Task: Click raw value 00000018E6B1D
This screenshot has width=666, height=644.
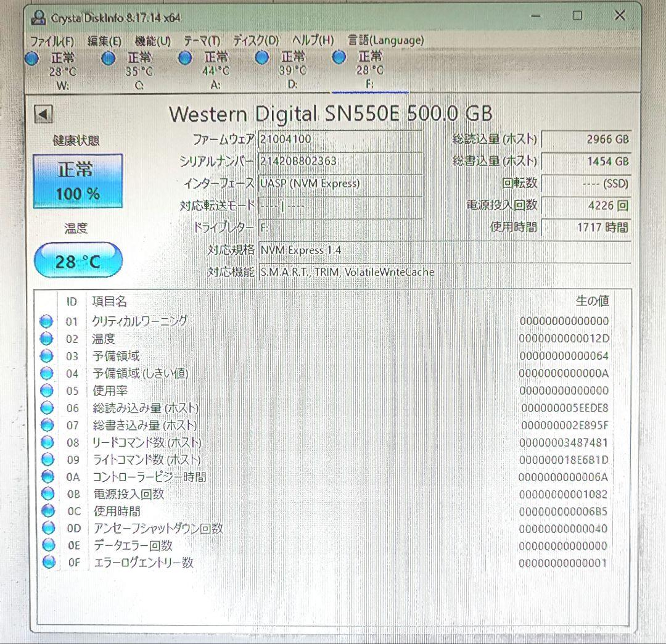Action: (564, 460)
